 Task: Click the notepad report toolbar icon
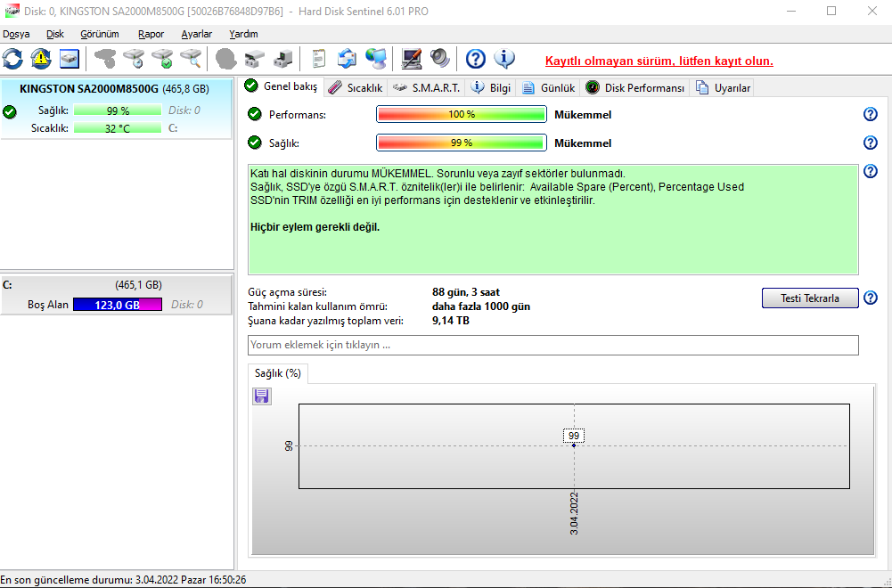click(319, 59)
